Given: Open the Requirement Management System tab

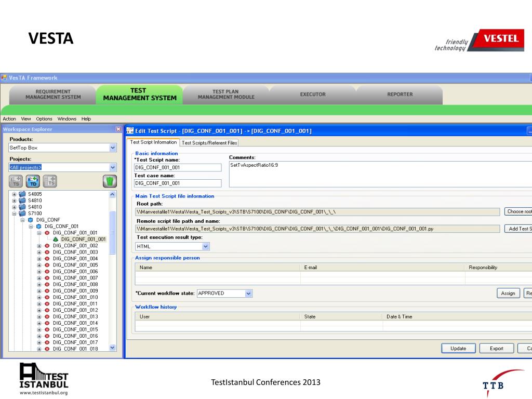Looking at the screenshot, I should (53, 95).
